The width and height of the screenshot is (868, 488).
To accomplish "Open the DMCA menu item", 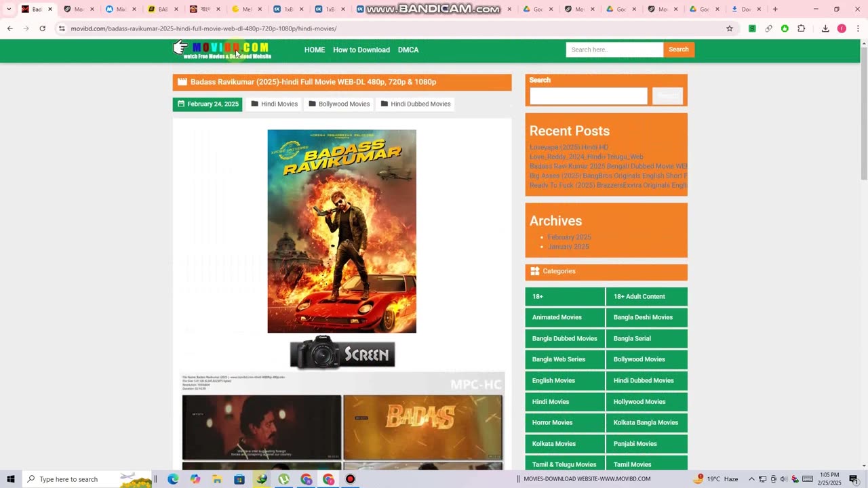I will click(408, 50).
